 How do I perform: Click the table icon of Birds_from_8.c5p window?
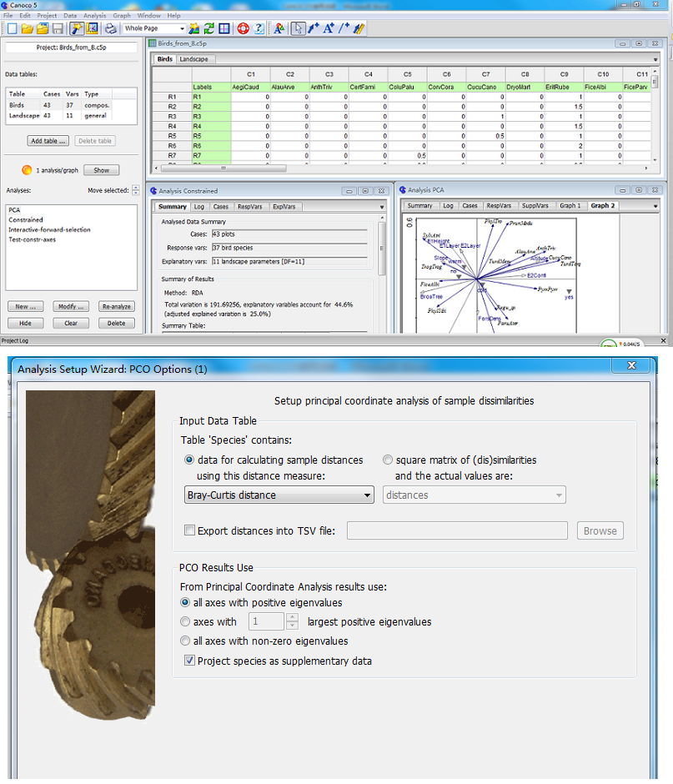(x=153, y=43)
